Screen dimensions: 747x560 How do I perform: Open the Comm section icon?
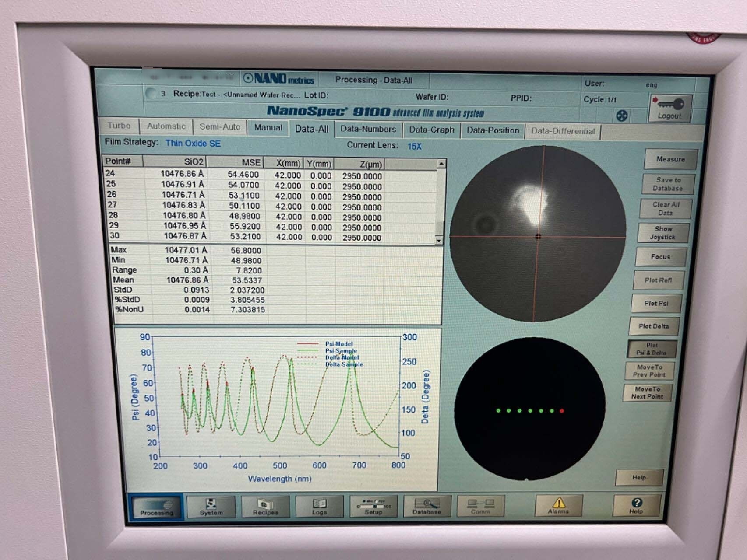[480, 507]
